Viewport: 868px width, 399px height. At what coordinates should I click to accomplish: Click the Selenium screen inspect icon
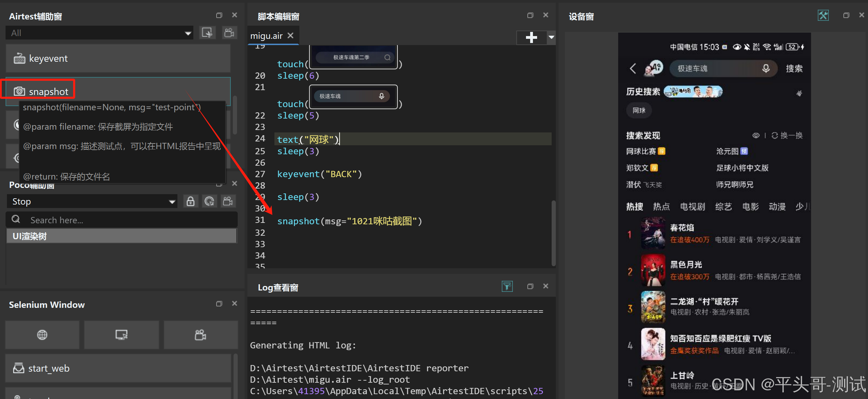[x=121, y=335]
